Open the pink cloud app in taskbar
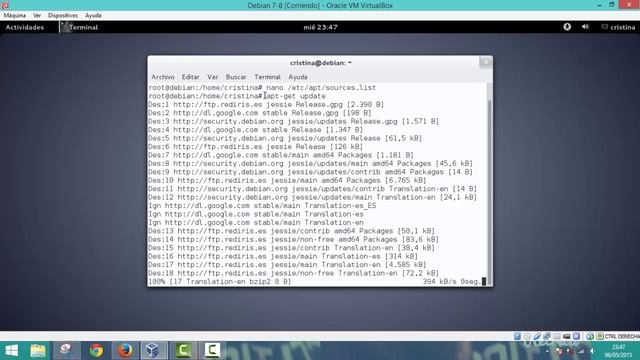The image size is (640, 360). pos(67,351)
